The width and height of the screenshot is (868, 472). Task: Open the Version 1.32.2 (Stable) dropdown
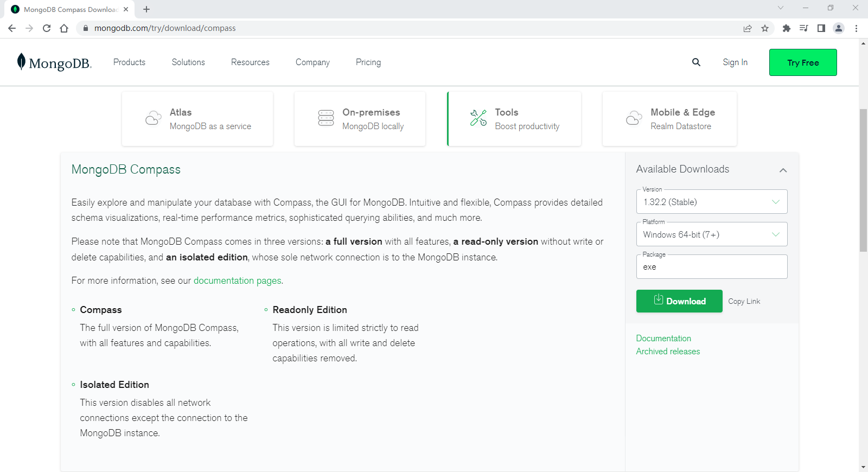712,202
